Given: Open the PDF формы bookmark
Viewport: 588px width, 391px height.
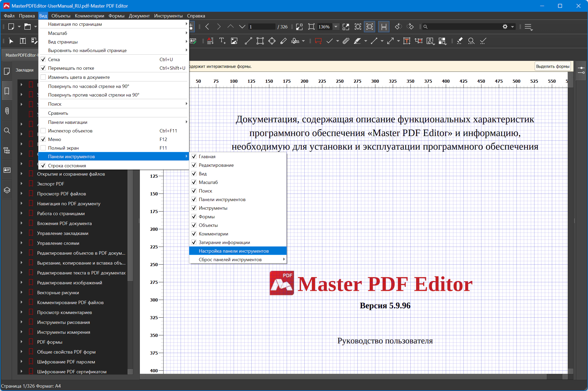Looking at the screenshot, I should pos(50,342).
